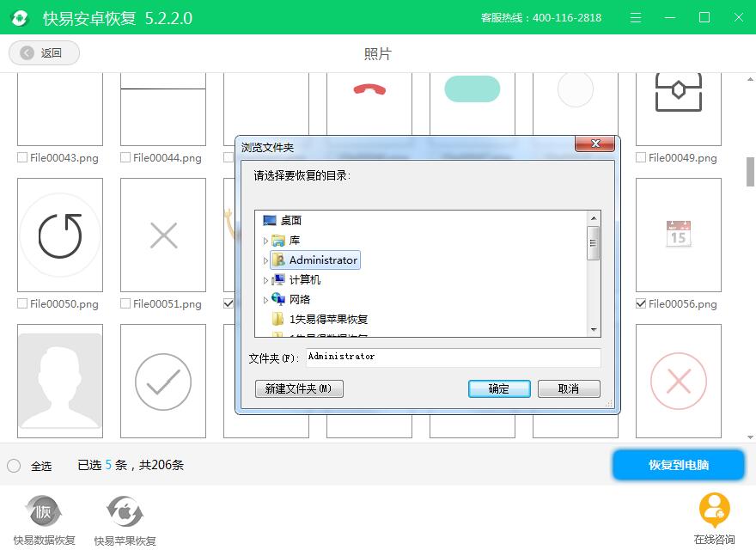Open 快易苹果恢复 icon at bottom
Viewport: 756px width, 550px height.
(125, 512)
